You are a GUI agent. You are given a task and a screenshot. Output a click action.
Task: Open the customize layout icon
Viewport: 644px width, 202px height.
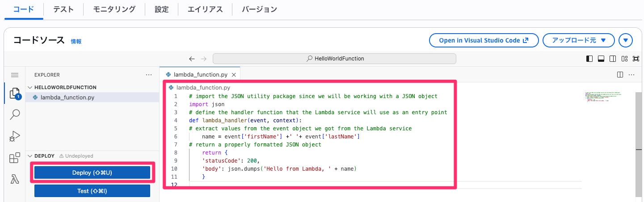click(x=624, y=59)
